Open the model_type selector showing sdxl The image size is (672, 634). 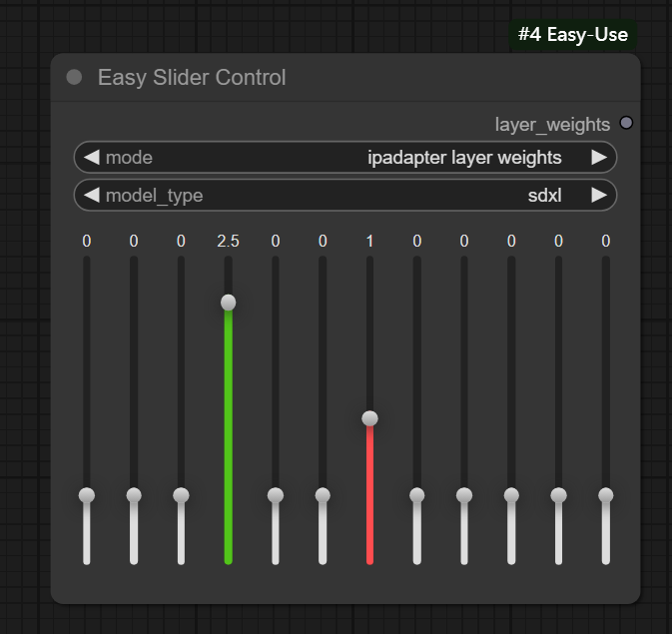[x=344, y=195]
